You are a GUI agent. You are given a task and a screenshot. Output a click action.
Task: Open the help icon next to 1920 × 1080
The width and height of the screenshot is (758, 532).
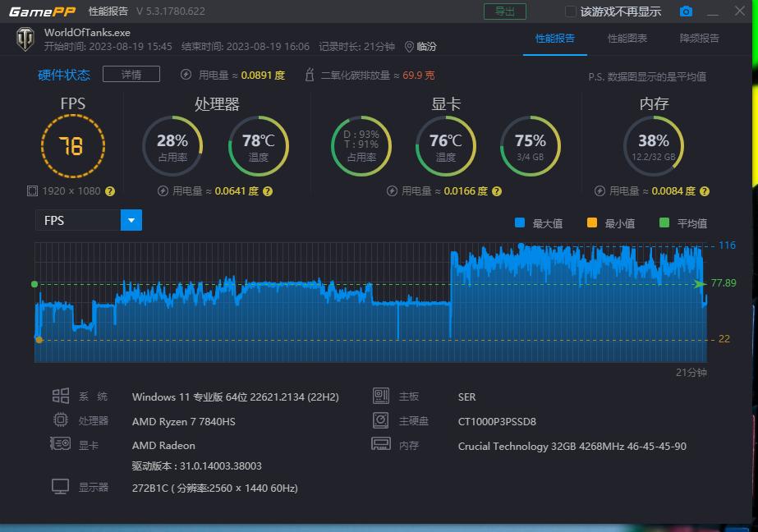click(x=110, y=190)
